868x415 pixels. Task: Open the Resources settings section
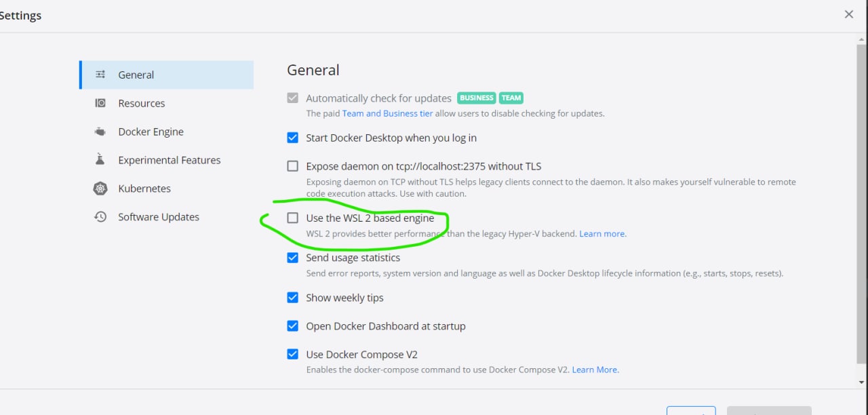pos(167,103)
